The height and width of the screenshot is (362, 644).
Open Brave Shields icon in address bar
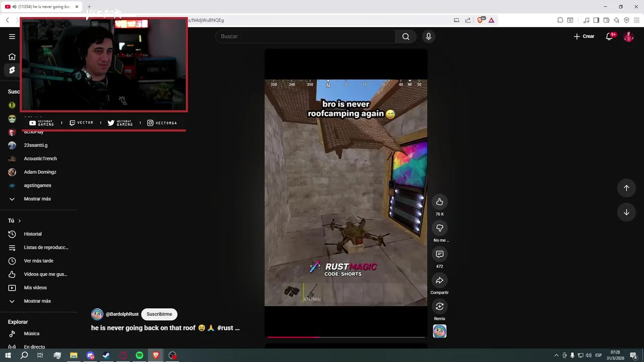point(480,20)
